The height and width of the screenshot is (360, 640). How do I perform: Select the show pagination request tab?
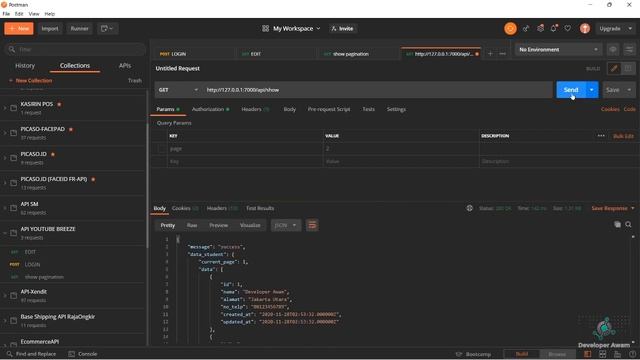[358, 54]
